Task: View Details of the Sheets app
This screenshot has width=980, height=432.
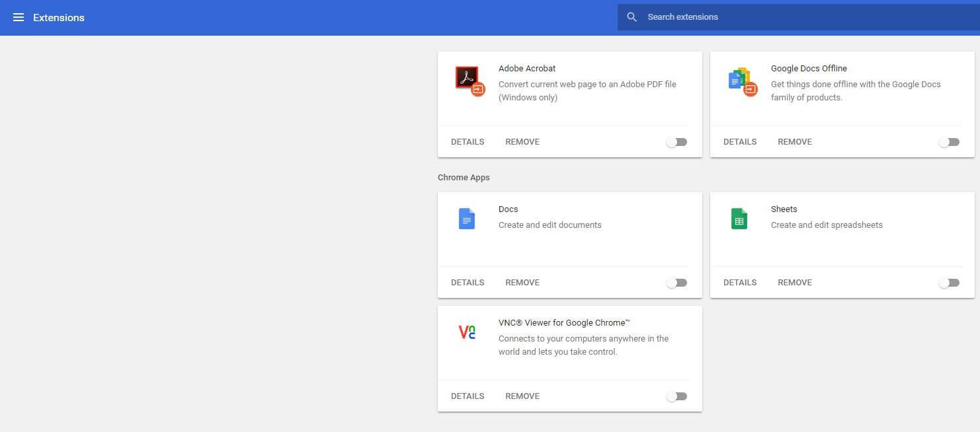Action: click(740, 283)
